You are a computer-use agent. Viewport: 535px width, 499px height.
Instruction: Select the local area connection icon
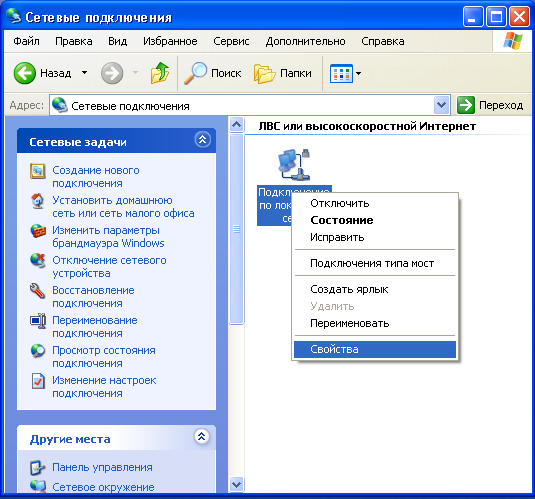tap(294, 164)
